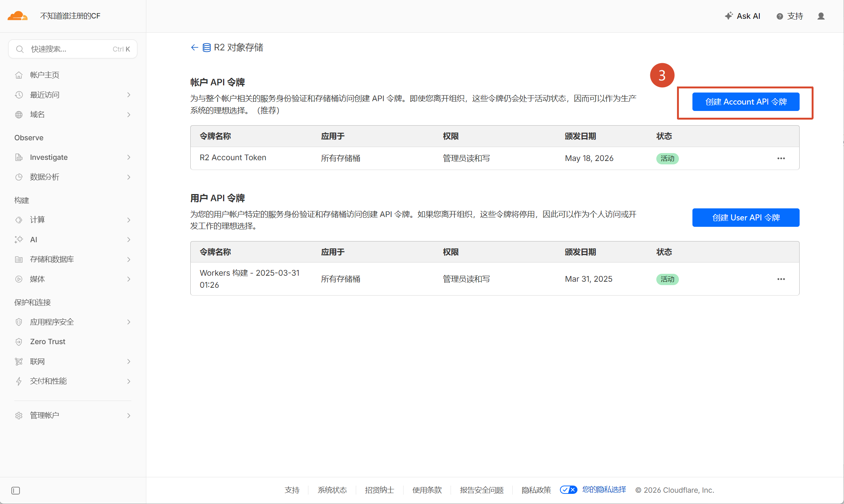The image size is (844, 504).
Task: Click the networking icon beside 联网
Action: [x=19, y=361]
